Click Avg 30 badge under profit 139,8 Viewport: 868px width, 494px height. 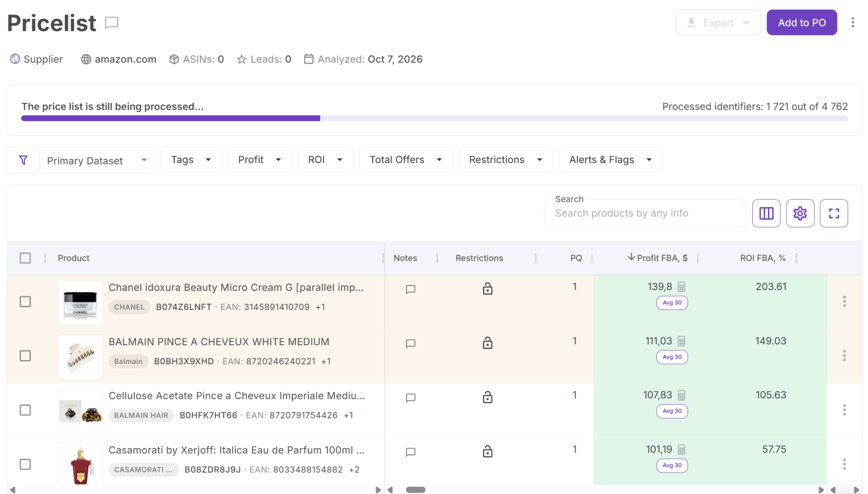pyautogui.click(x=672, y=303)
